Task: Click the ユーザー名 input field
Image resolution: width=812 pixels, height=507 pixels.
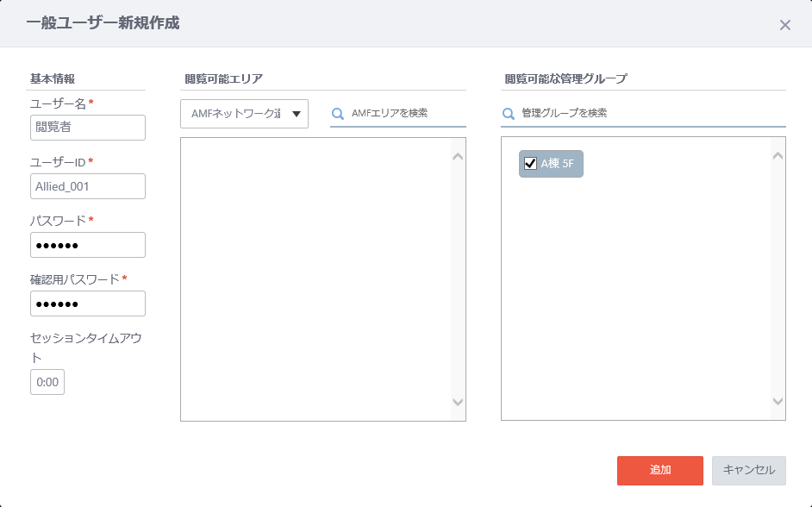Action: click(x=88, y=128)
